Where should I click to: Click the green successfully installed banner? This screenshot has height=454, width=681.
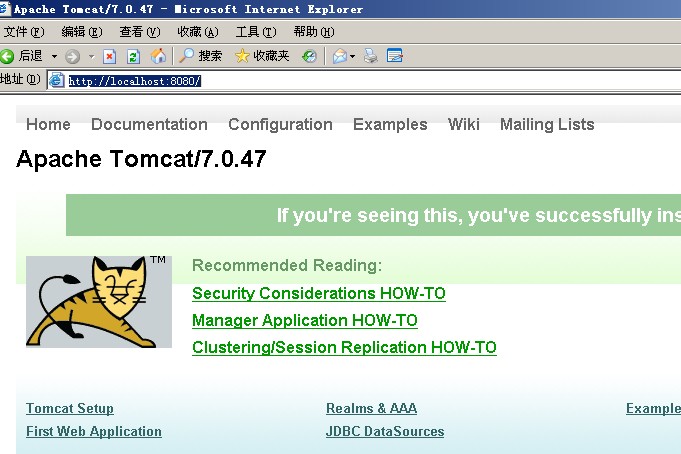(374, 215)
